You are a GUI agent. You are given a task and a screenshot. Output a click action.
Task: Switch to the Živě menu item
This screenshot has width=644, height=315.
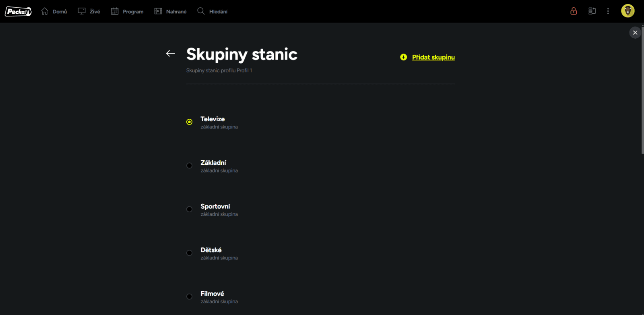tap(95, 12)
